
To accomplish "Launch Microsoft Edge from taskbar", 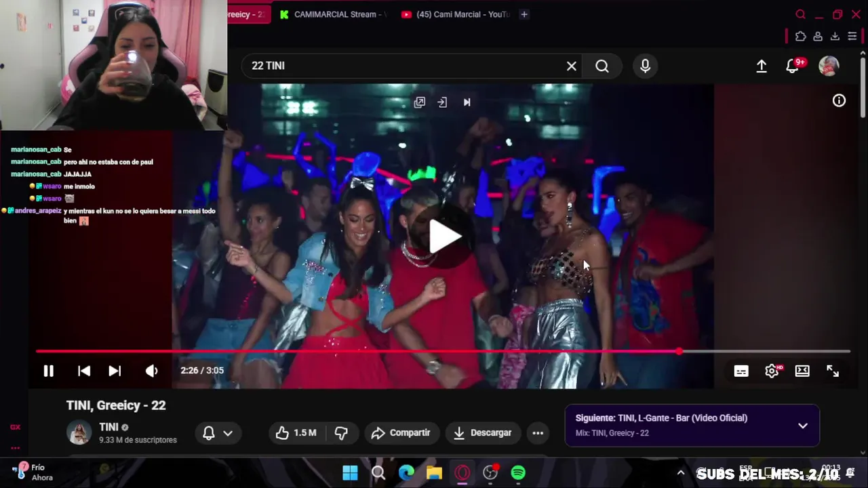I will coord(406,472).
